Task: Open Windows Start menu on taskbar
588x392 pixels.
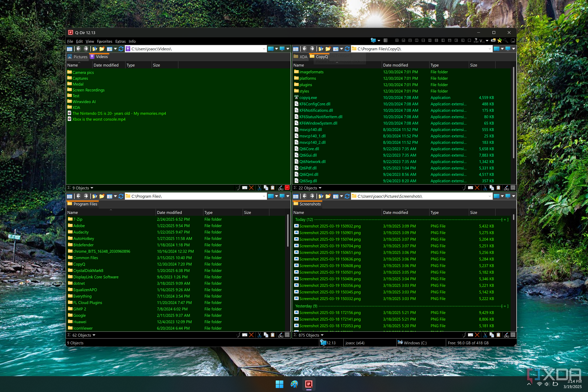Action: coord(279,384)
